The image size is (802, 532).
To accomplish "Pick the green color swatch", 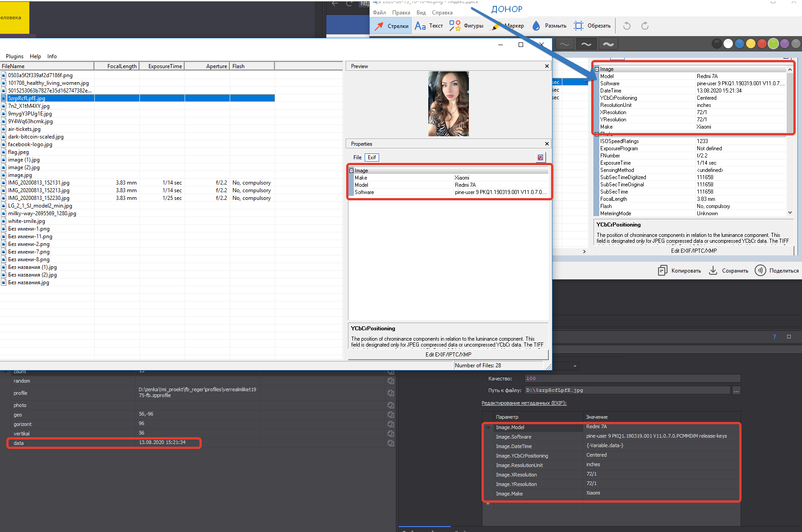I will (x=773, y=43).
